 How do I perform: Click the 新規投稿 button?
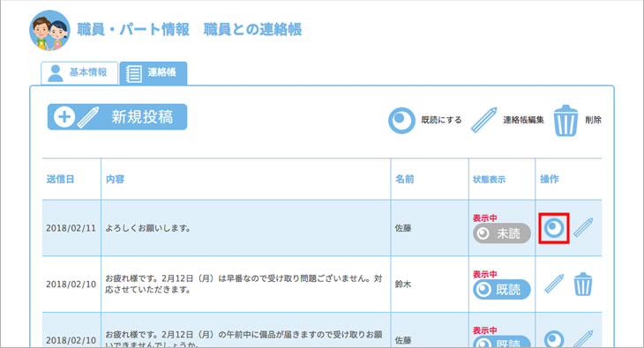click(117, 117)
